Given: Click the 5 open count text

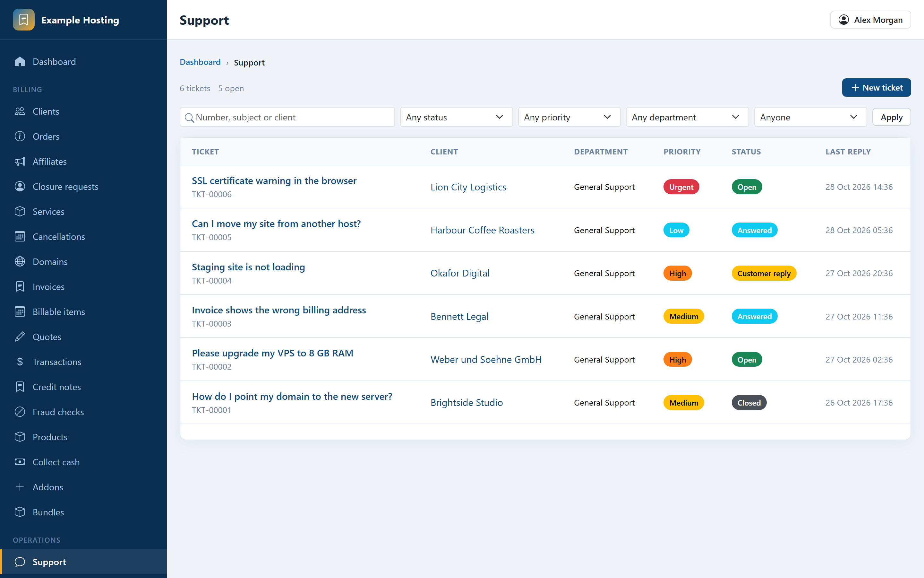Looking at the screenshot, I should click(x=231, y=88).
